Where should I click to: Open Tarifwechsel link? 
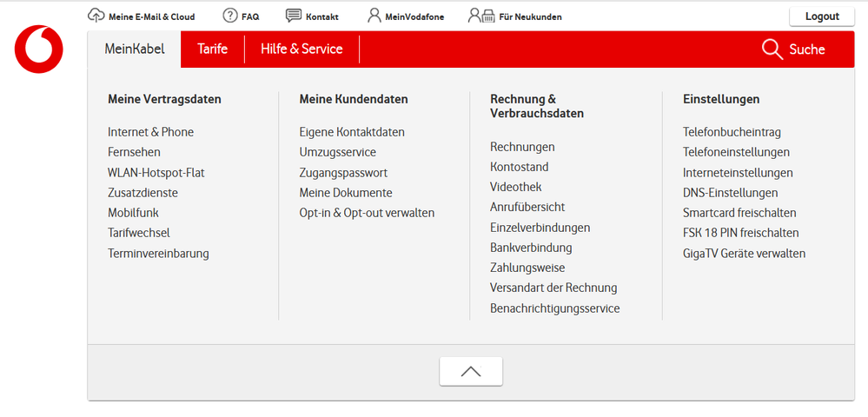(x=139, y=233)
